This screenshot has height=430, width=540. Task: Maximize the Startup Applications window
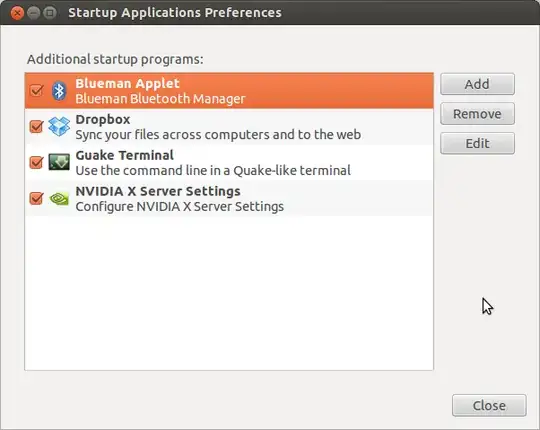click(50, 13)
